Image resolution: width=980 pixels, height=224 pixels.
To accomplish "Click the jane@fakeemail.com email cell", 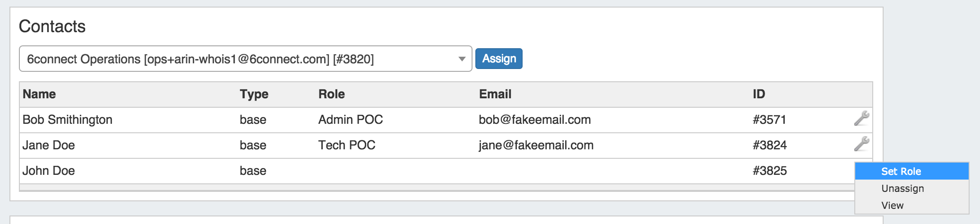I will 536,145.
